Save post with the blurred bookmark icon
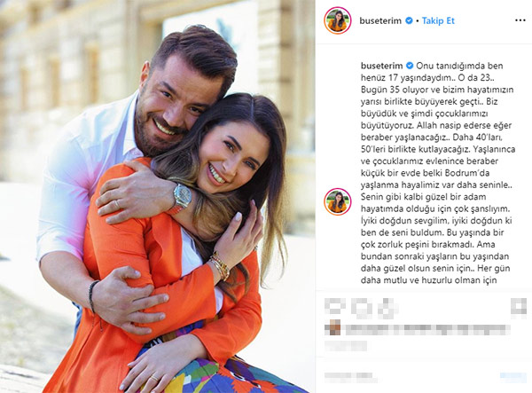Viewport: 532px width, 393px height. tap(519, 307)
